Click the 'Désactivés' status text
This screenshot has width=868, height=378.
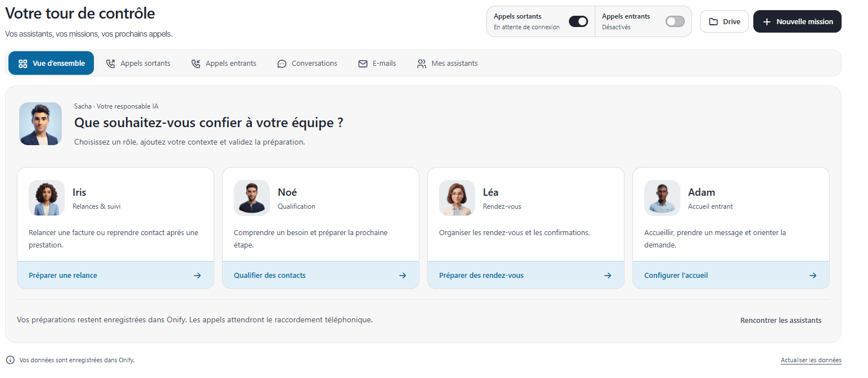[x=616, y=27]
